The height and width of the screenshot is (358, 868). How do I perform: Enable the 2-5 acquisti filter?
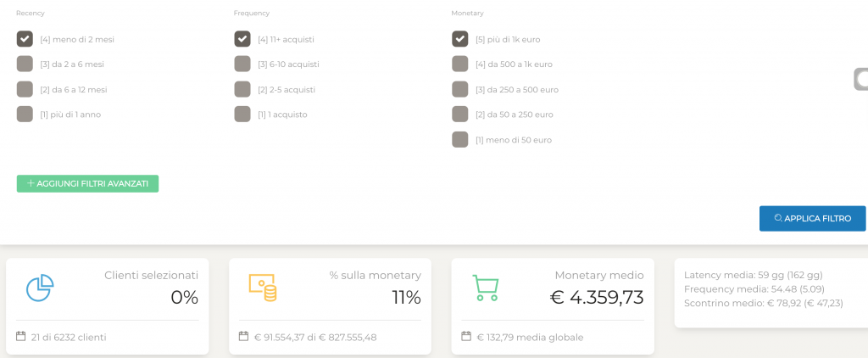[x=242, y=89]
